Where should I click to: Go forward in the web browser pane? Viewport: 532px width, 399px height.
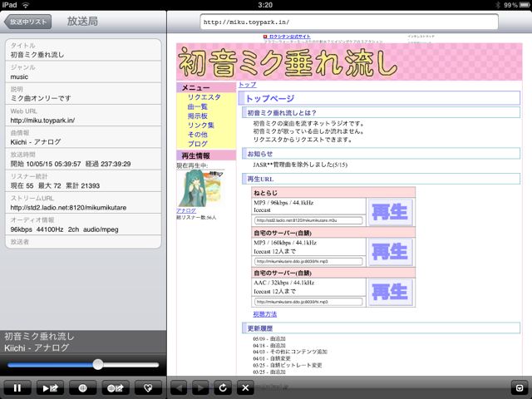point(200,388)
